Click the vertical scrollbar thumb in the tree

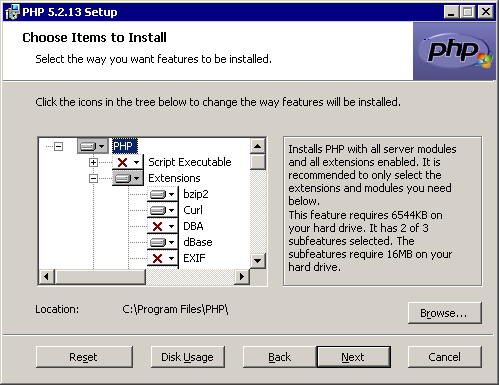coord(258,162)
